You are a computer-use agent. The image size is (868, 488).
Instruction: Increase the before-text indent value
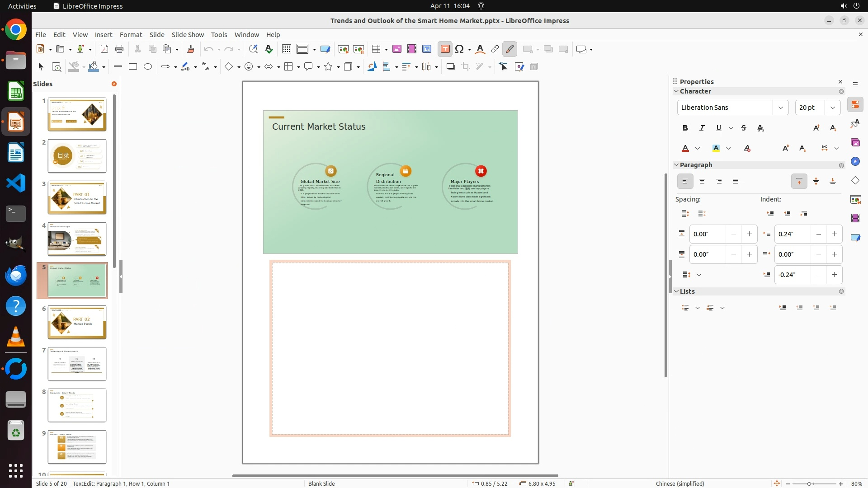(834, 234)
